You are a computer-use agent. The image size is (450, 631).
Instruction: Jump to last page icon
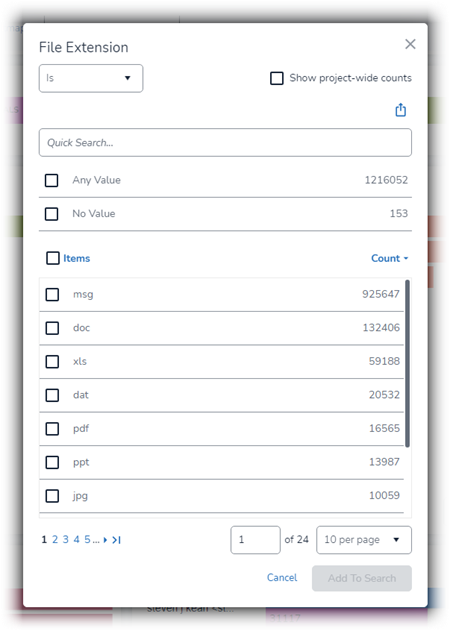pos(116,540)
